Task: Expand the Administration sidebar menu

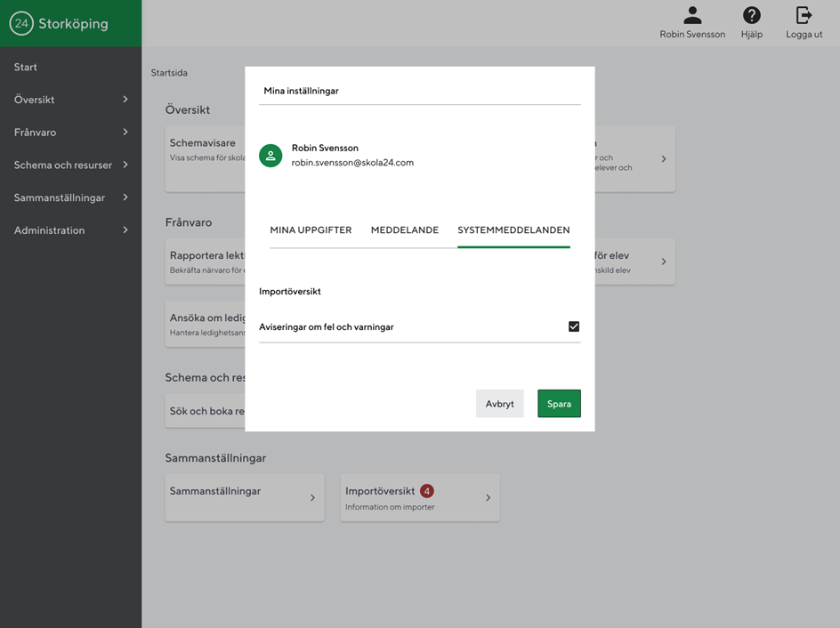Action: [x=70, y=230]
